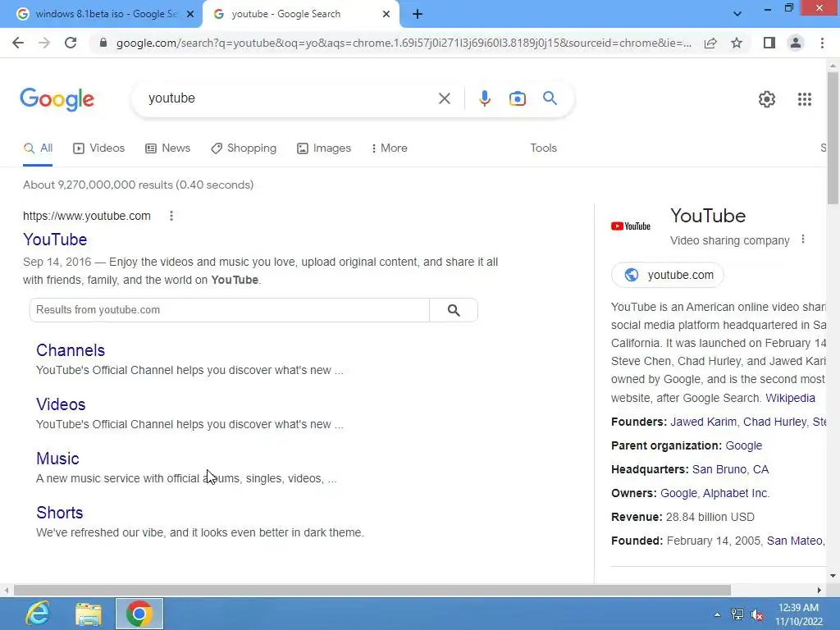
Task: Open search Tools
Action: coord(543,148)
